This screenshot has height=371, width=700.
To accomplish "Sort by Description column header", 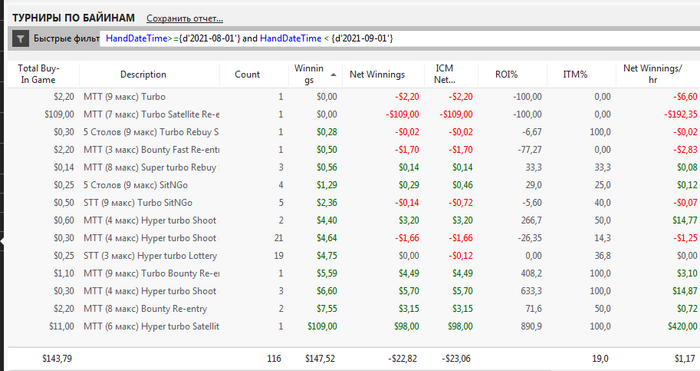I will pos(143,75).
